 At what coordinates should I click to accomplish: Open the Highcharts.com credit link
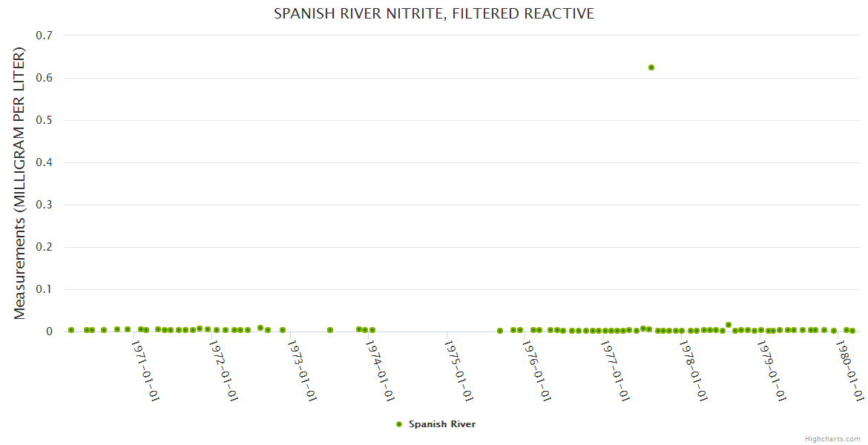click(833, 439)
